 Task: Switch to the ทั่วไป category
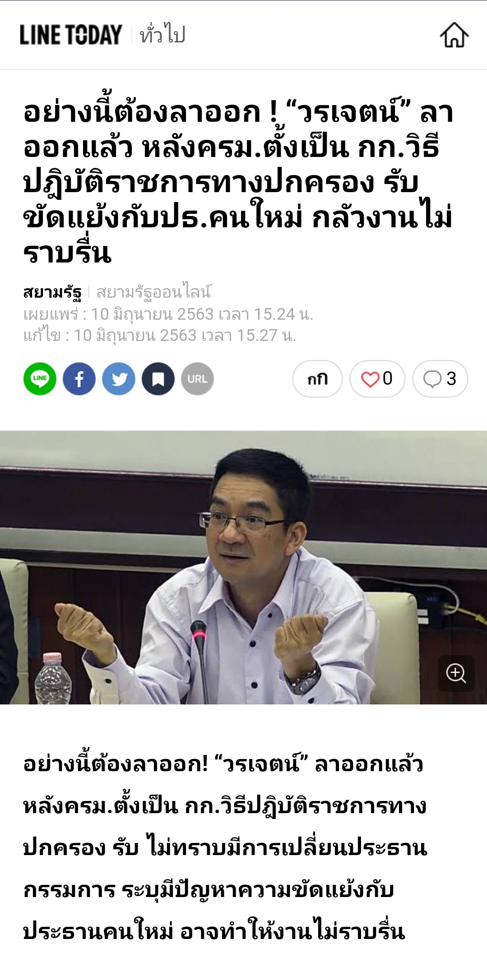tap(162, 35)
